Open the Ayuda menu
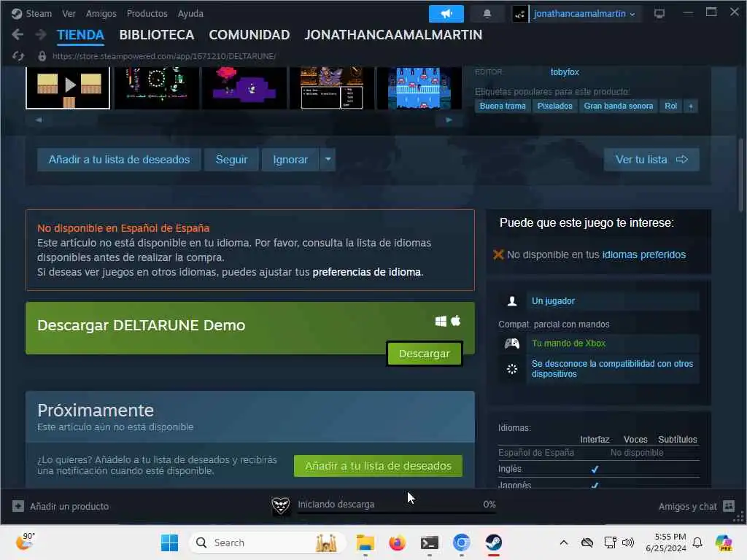Viewport: 747px width, 560px height. [x=190, y=13]
